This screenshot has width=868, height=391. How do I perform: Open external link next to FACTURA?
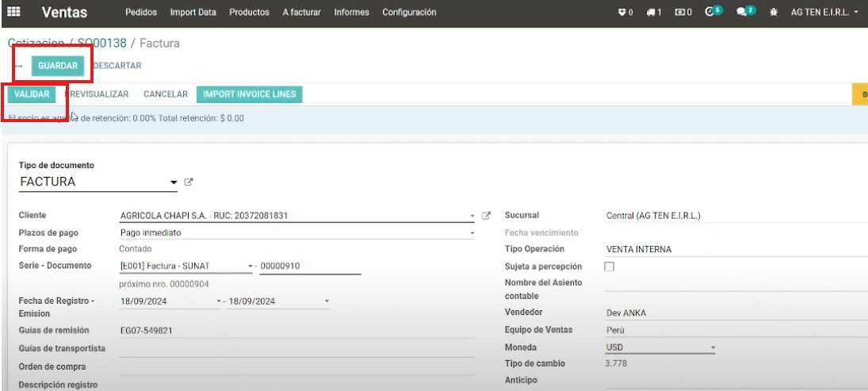[189, 182]
